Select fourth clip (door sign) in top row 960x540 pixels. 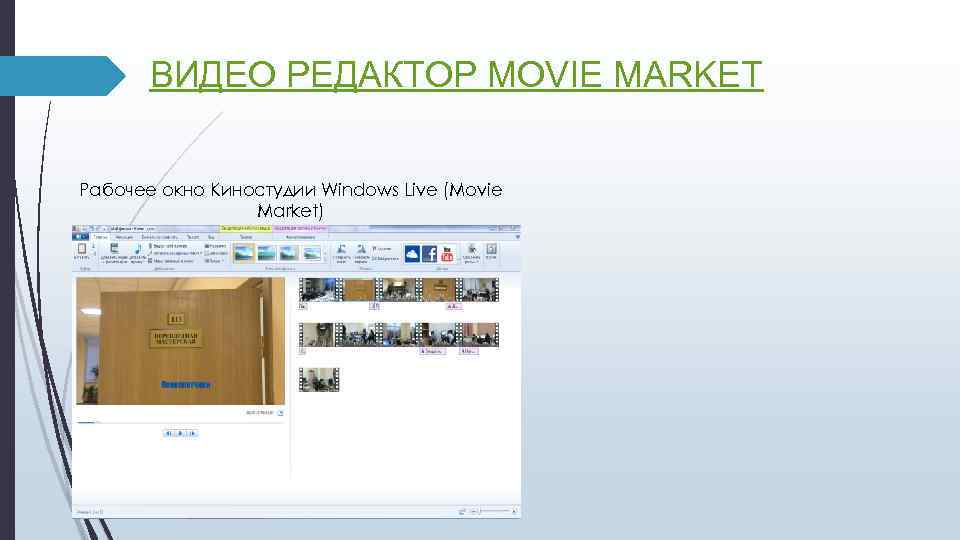439,290
